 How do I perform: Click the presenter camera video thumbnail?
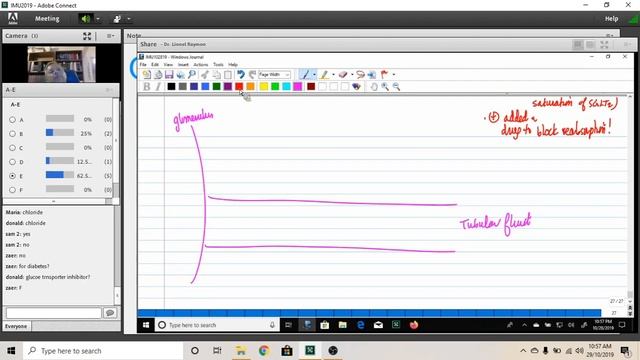pyautogui.click(x=62, y=64)
